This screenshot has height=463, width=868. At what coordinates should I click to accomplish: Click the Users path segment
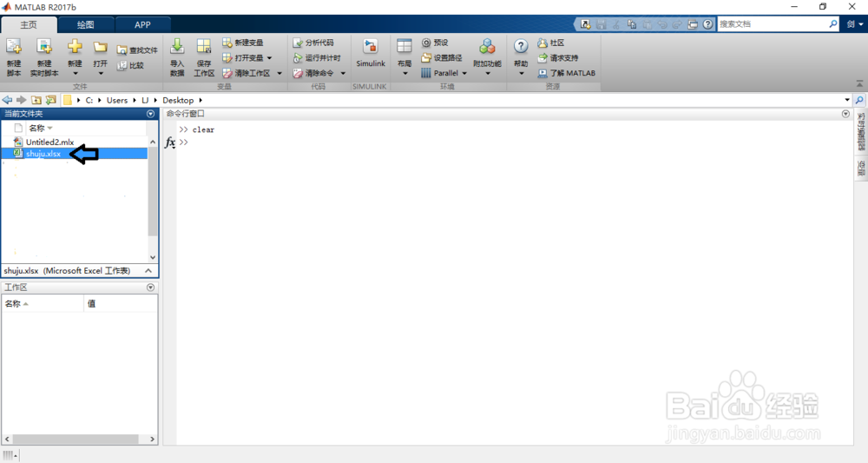[x=117, y=100]
